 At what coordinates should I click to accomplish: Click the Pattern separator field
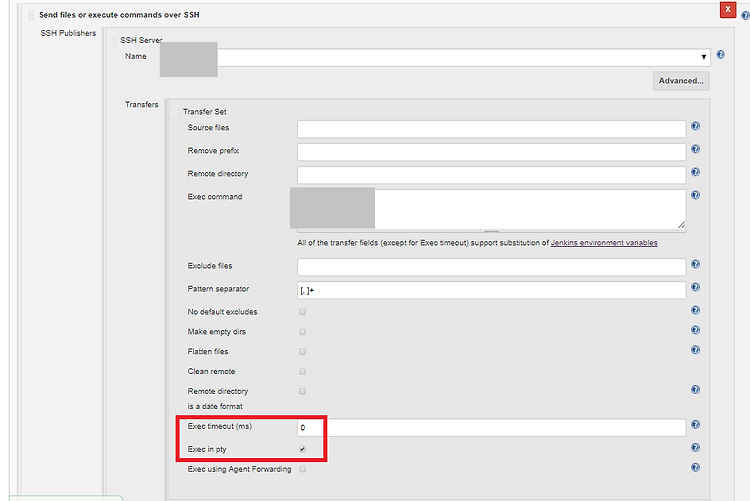[x=491, y=290]
